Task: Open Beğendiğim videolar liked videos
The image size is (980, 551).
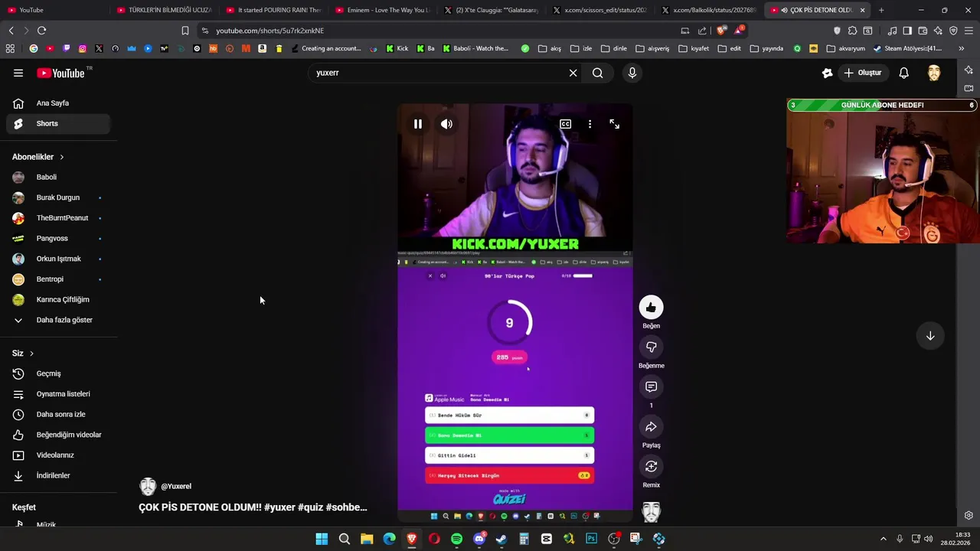Action: click(x=59, y=435)
